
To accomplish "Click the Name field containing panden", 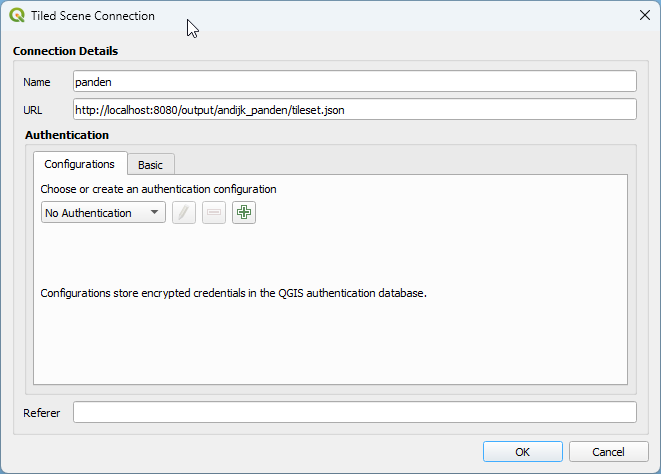I will [x=355, y=81].
